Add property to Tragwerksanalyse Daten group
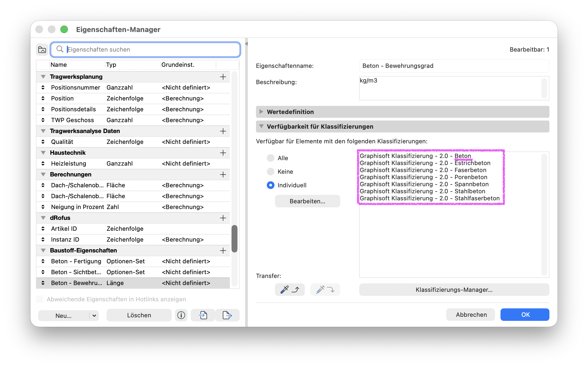 (223, 131)
